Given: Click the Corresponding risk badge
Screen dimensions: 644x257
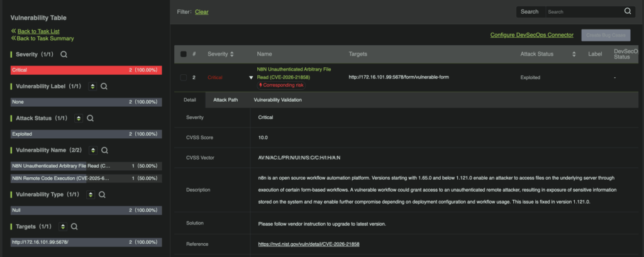Looking at the screenshot, I should click(281, 85).
